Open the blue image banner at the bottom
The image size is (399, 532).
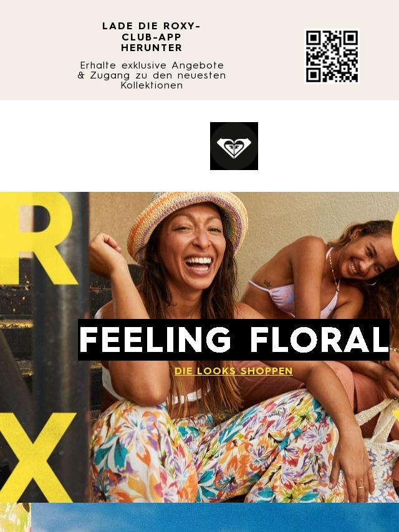tap(215, 518)
